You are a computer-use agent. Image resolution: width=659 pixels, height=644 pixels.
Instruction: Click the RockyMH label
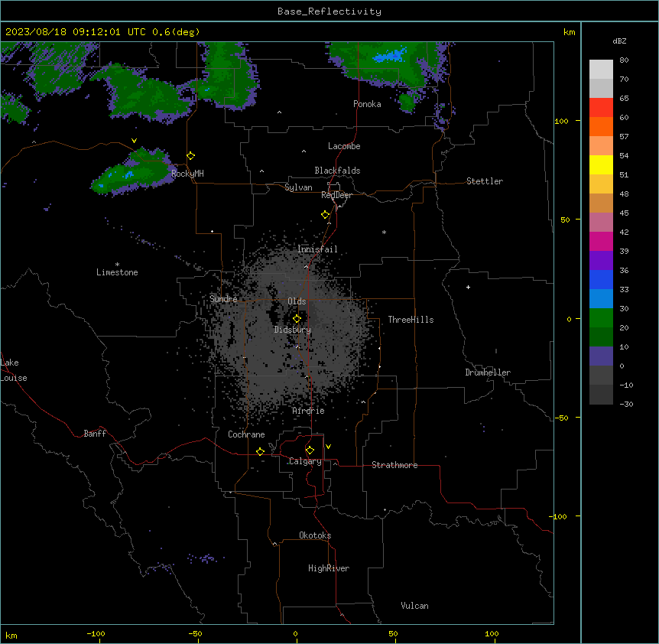(x=187, y=174)
